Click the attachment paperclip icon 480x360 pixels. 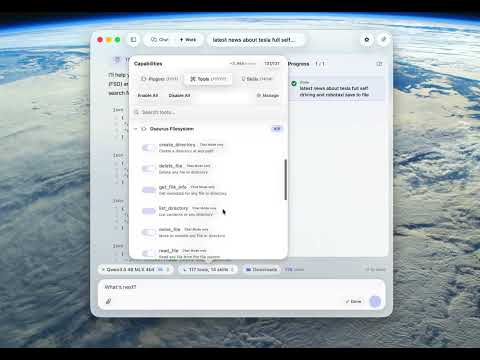click(108, 301)
